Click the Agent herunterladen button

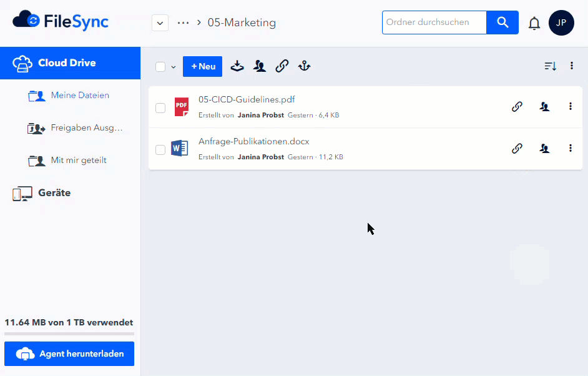tap(69, 354)
